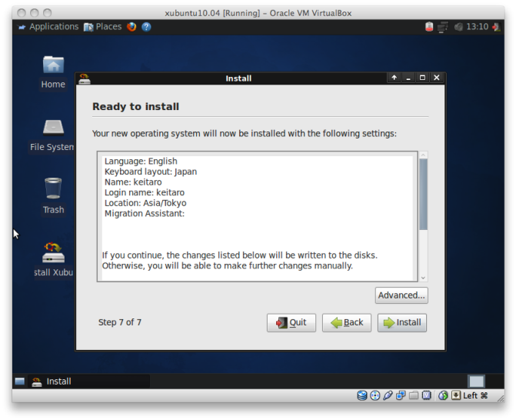
Task: Open the Advanced... options
Action: point(401,295)
